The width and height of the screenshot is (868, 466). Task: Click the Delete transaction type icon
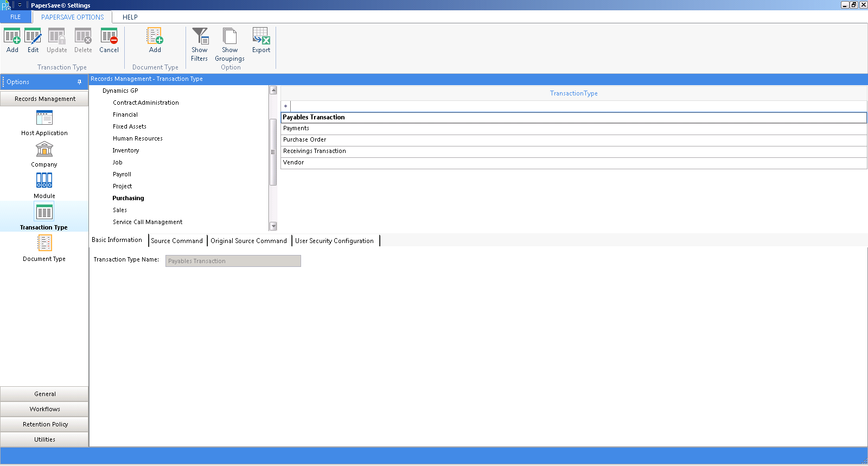pyautogui.click(x=83, y=41)
